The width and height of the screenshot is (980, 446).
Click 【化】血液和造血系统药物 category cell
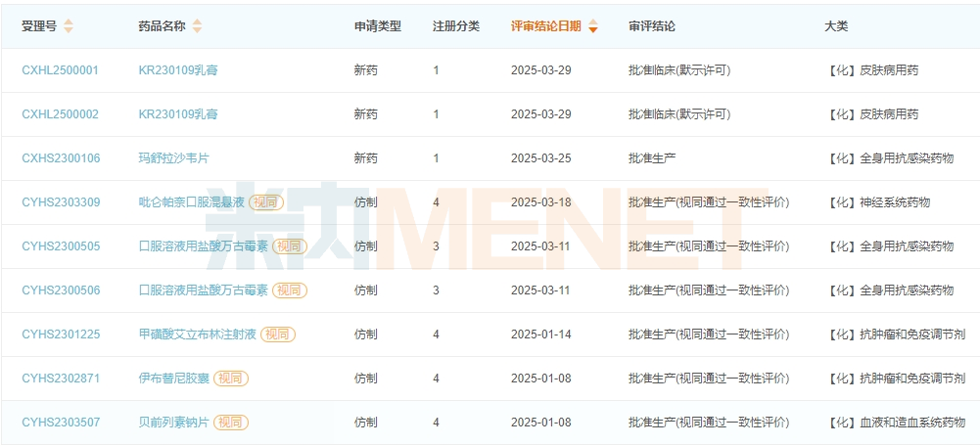(x=895, y=423)
